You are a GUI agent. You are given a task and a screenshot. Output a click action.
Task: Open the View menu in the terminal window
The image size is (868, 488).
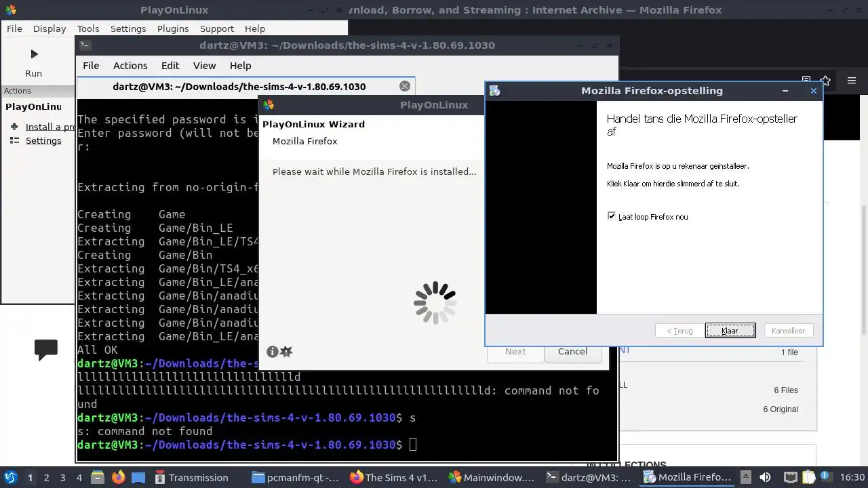pos(204,66)
